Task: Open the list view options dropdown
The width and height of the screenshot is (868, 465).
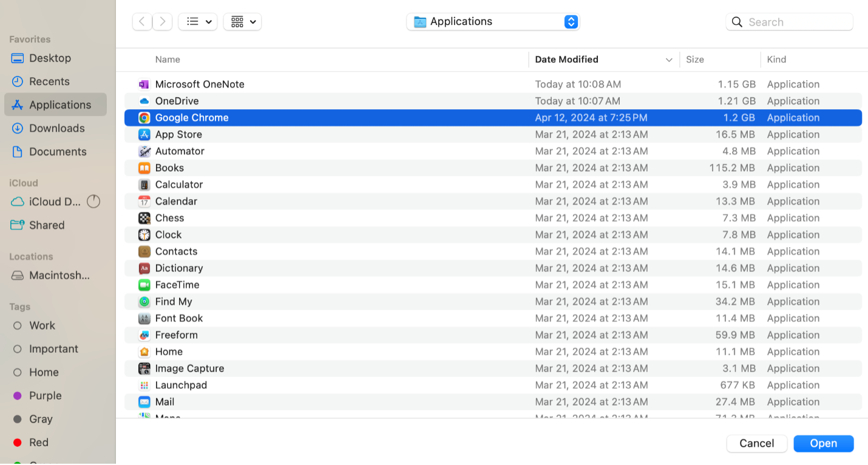Action: tap(198, 22)
